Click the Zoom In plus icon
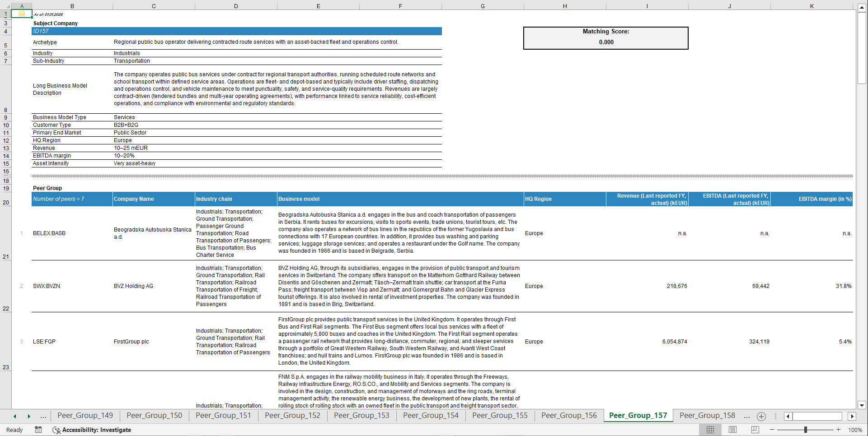This screenshot has height=436, width=868. [839, 430]
